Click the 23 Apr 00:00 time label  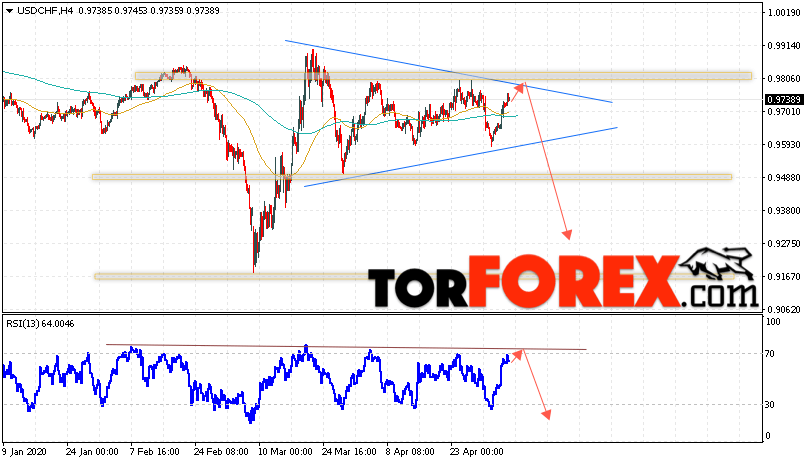tap(476, 452)
